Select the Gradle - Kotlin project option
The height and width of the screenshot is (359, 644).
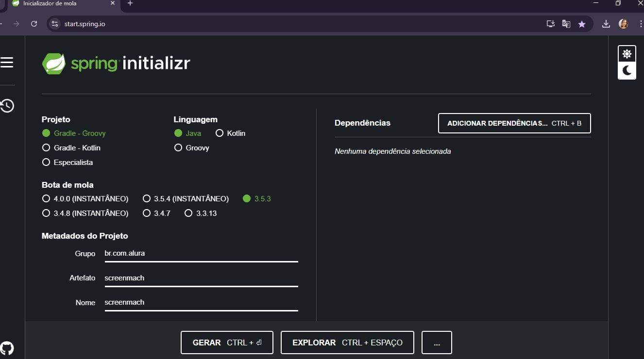pos(71,147)
